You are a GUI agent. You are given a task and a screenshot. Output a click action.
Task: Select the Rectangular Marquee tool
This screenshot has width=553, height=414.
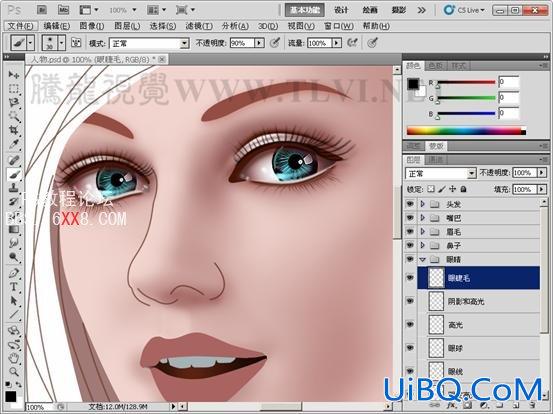[x=14, y=89]
